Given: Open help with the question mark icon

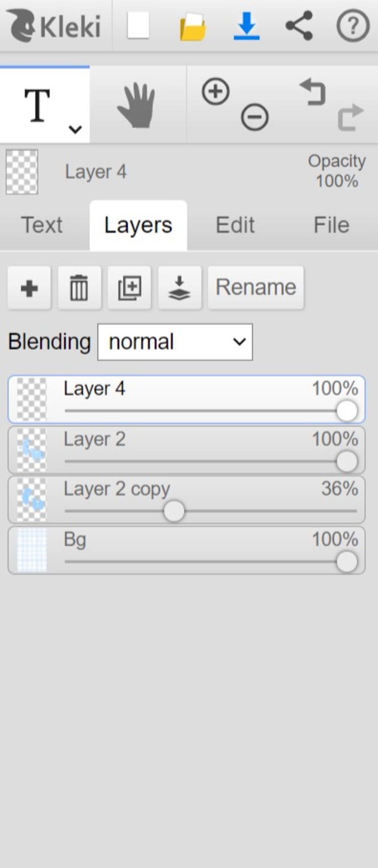Looking at the screenshot, I should pyautogui.click(x=353, y=25).
